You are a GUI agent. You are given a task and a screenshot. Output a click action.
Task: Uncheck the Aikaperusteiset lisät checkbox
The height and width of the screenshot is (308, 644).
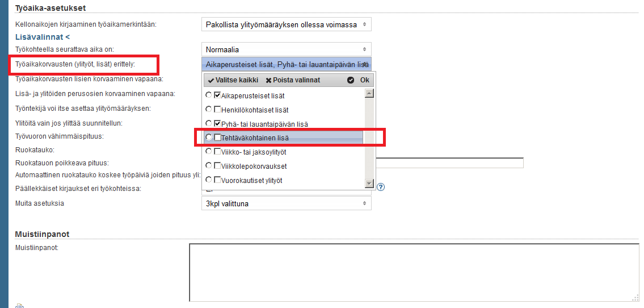tap(217, 95)
